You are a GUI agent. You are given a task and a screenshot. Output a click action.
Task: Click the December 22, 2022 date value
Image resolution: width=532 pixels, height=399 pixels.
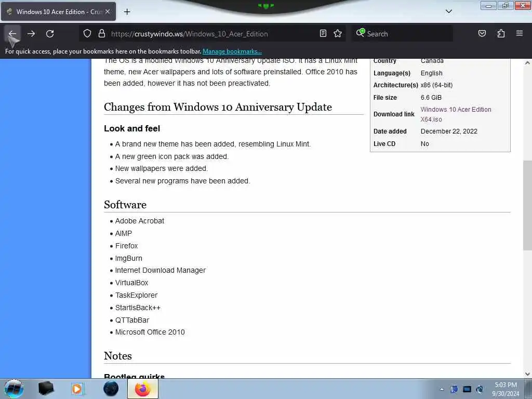click(x=449, y=131)
